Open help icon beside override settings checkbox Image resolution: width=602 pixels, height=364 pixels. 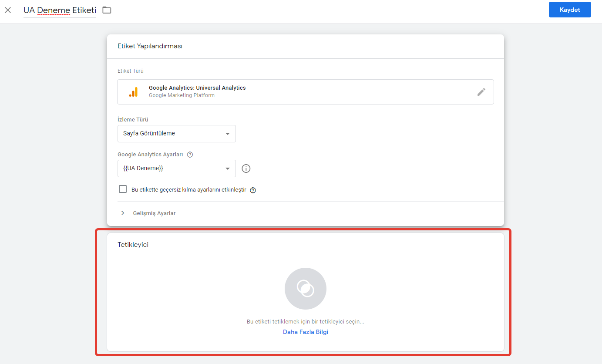253,190
